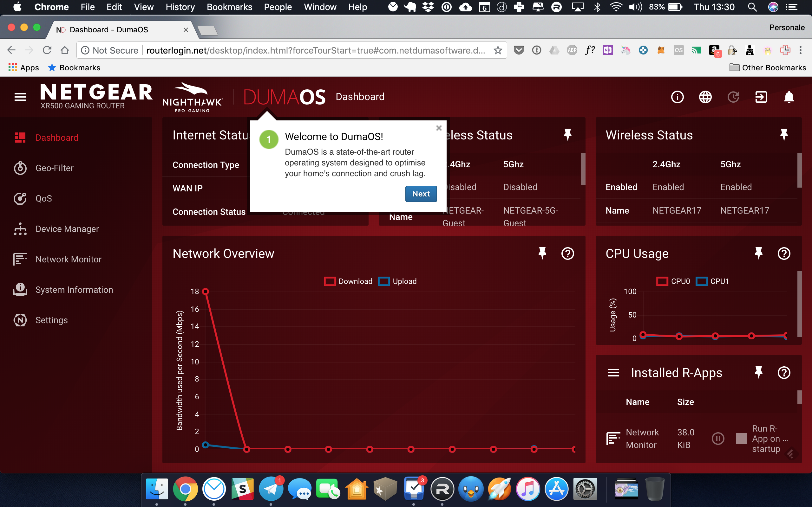
Task: Click the browser address bar
Action: point(315,50)
